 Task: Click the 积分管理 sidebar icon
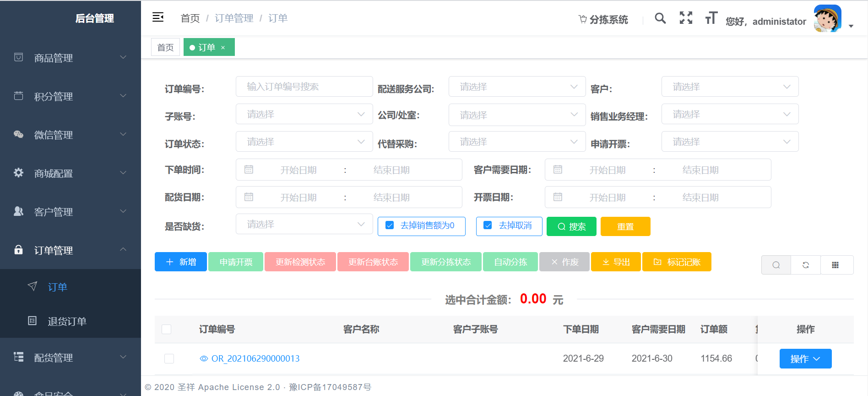(18, 96)
